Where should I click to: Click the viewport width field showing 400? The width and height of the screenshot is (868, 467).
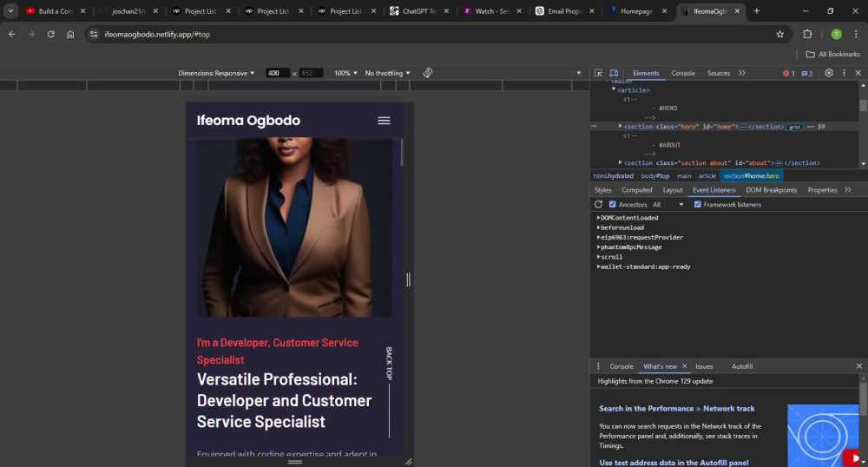coord(277,73)
